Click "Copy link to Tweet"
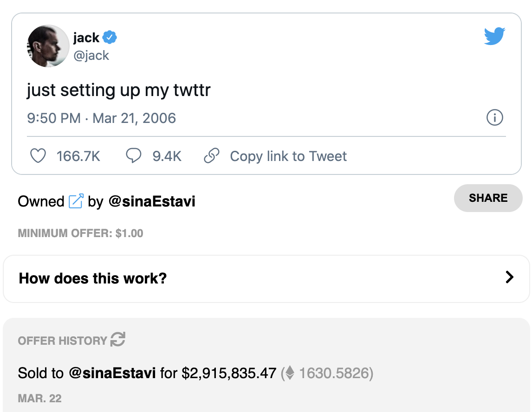Screen dimensions: 532x412 [x=288, y=156]
